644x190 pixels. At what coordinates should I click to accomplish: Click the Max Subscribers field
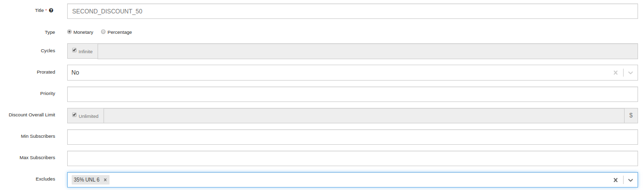[x=352, y=158]
